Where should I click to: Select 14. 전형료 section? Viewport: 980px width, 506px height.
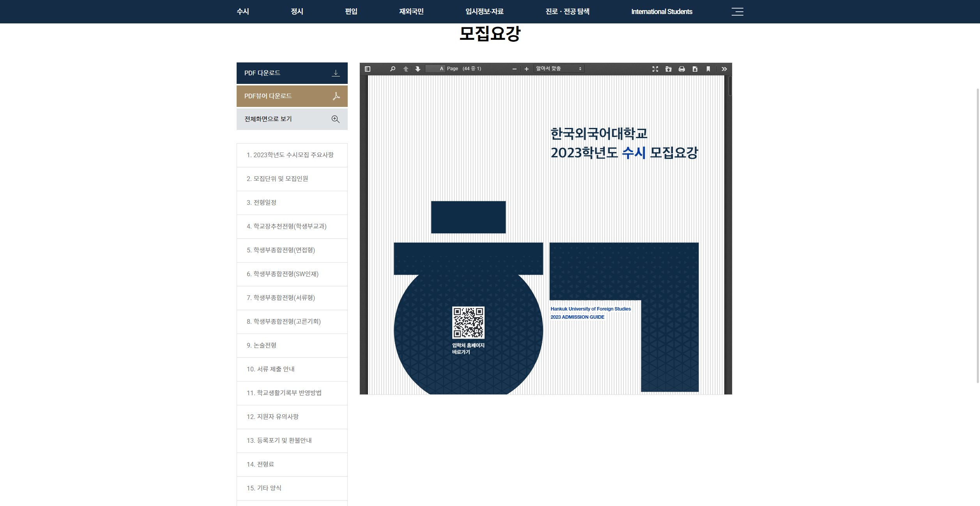click(292, 465)
